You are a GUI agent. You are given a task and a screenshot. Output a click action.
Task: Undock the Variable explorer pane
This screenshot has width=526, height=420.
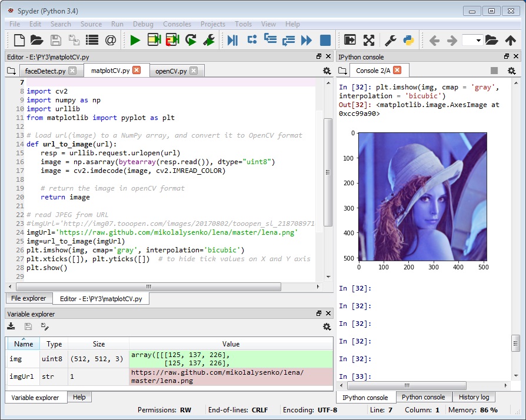[319, 313]
